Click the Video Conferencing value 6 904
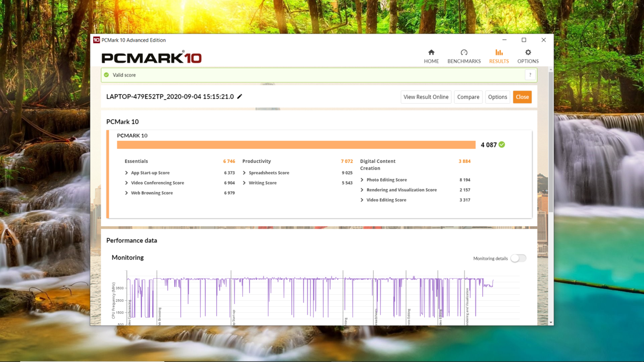 (229, 183)
